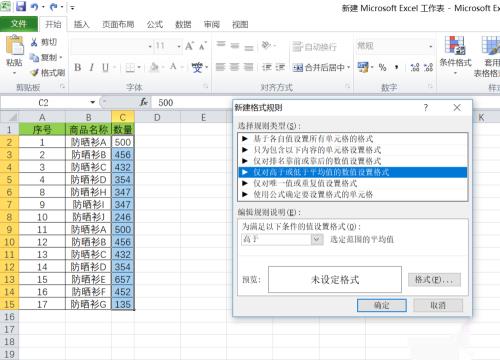
Task: Click Increase Decimal icon
Action: 415,68
